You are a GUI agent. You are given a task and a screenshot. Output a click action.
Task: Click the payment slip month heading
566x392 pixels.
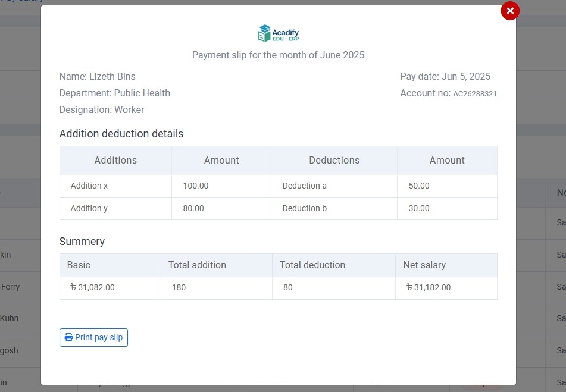tap(278, 55)
